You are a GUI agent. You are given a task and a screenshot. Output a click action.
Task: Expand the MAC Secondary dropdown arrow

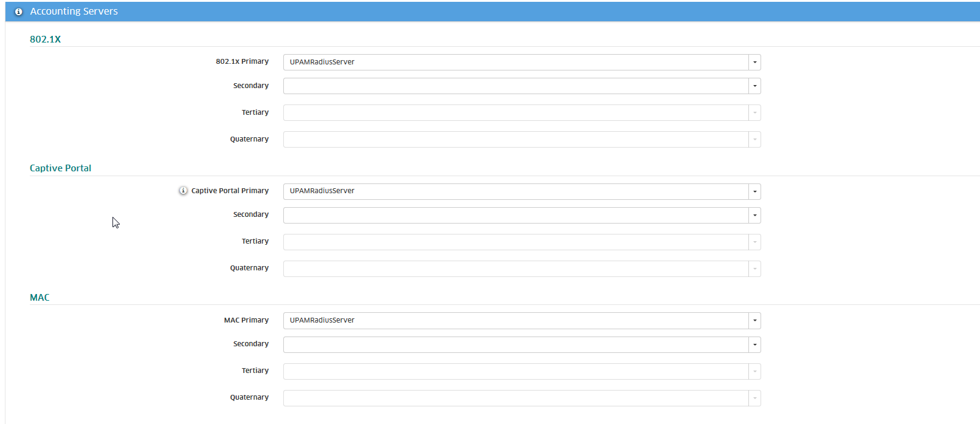tap(754, 344)
